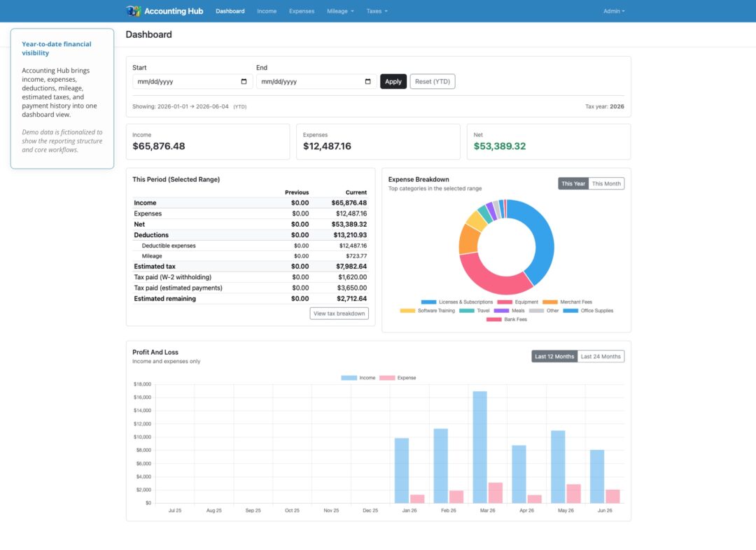Toggle the Software Training legend item
Screen dimensions: 756x550
(427, 311)
